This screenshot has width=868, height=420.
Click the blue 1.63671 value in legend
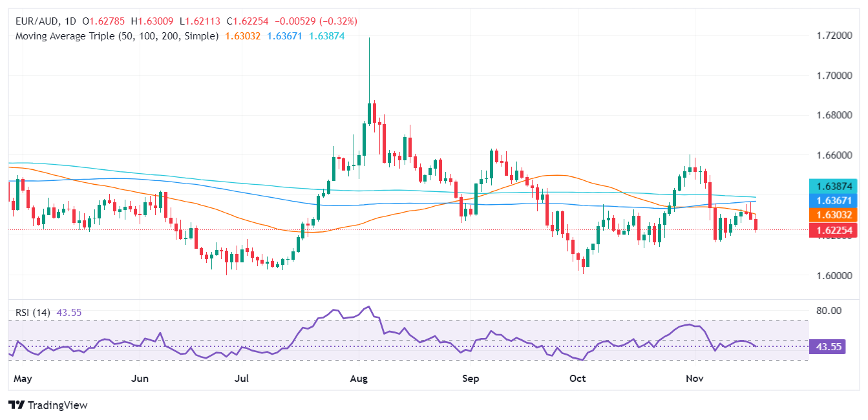(x=285, y=37)
